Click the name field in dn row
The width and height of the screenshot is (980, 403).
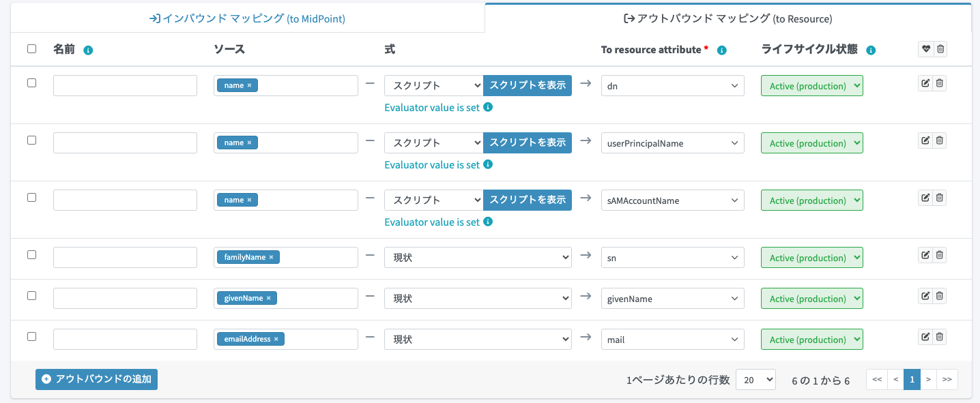click(x=125, y=85)
